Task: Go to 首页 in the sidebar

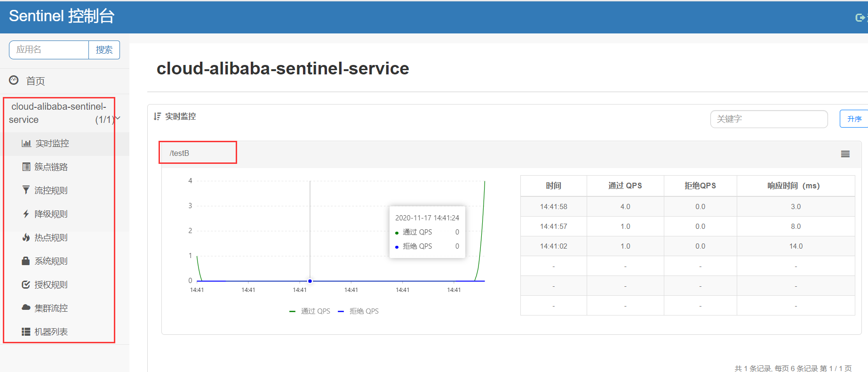Action: (35, 81)
